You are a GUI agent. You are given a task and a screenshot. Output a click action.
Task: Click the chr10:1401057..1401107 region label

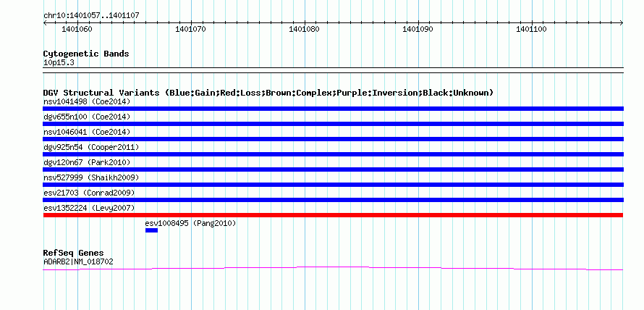91,16
